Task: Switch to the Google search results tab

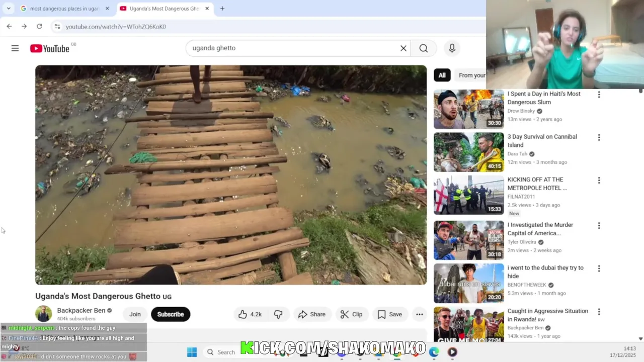Action: [64, 9]
